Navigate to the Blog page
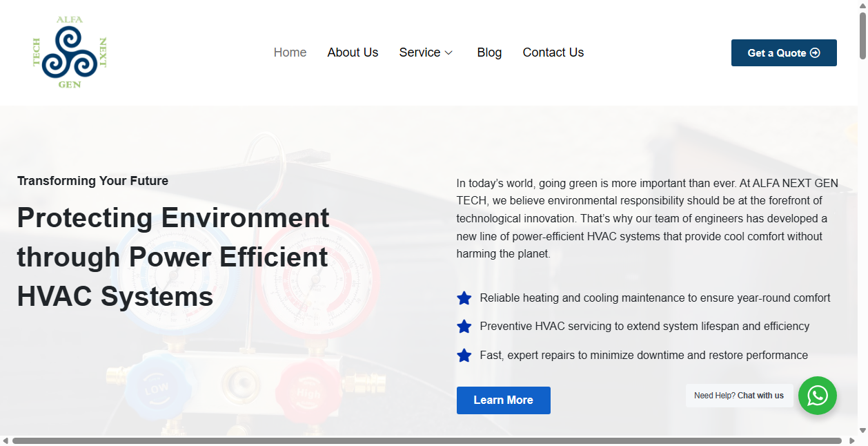Image resolution: width=868 pixels, height=446 pixels. tap(489, 52)
